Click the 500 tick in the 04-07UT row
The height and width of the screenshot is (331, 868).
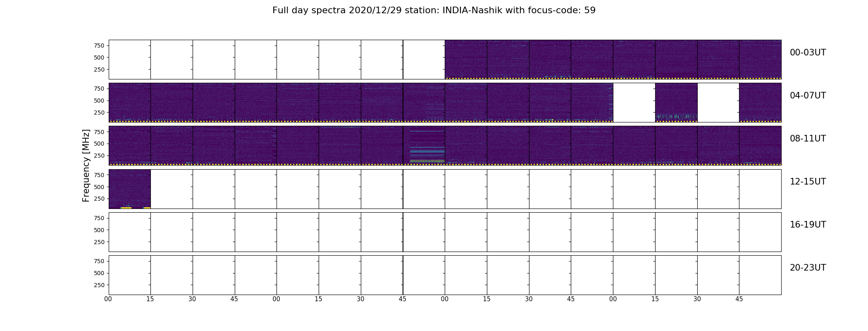99,101
